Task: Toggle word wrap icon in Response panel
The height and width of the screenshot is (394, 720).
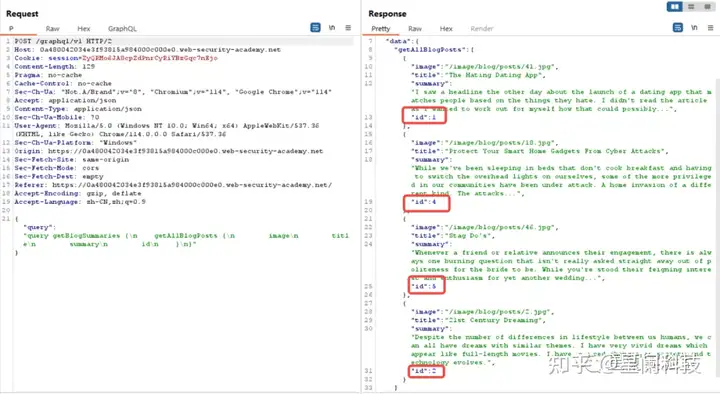Action: (x=678, y=28)
